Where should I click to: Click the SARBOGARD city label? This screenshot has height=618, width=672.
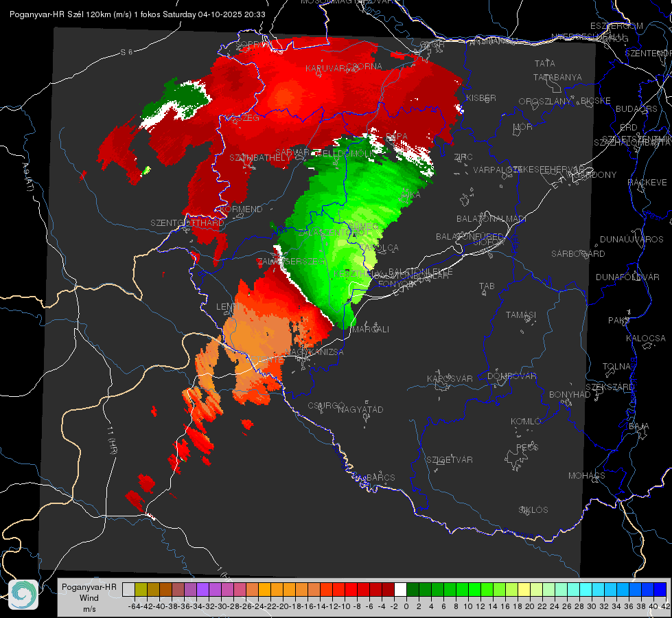[x=578, y=254]
